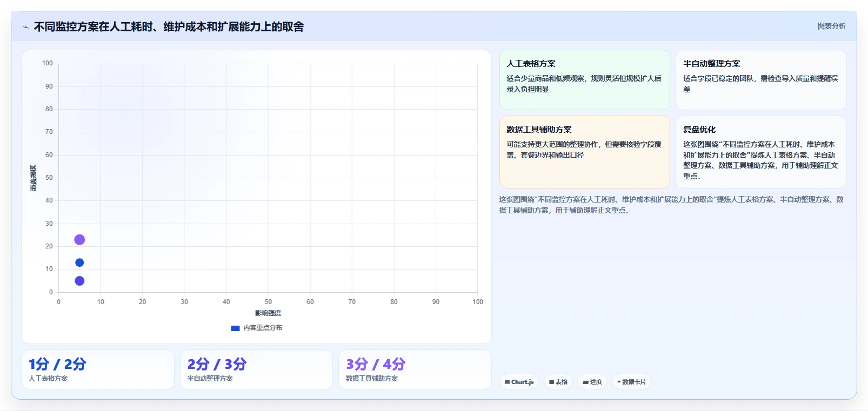
Task: Click the 适合字段已稳定的团队 description text
Action: 760,84
